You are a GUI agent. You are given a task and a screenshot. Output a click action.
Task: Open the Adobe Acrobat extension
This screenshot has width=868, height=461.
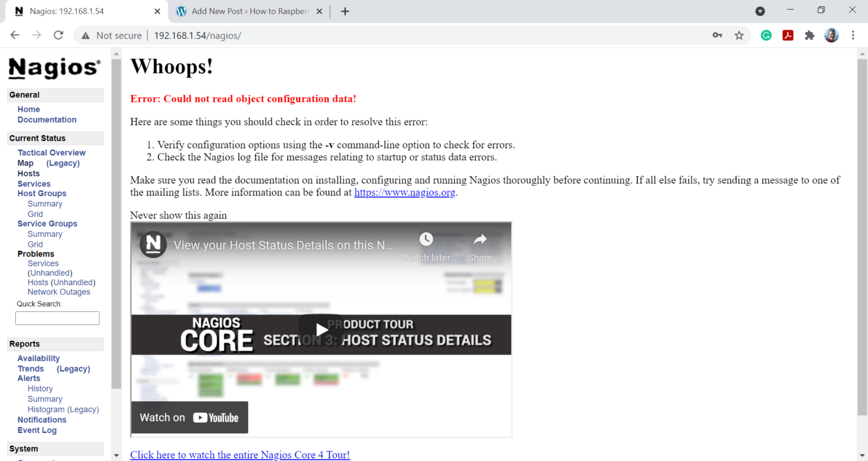click(788, 35)
